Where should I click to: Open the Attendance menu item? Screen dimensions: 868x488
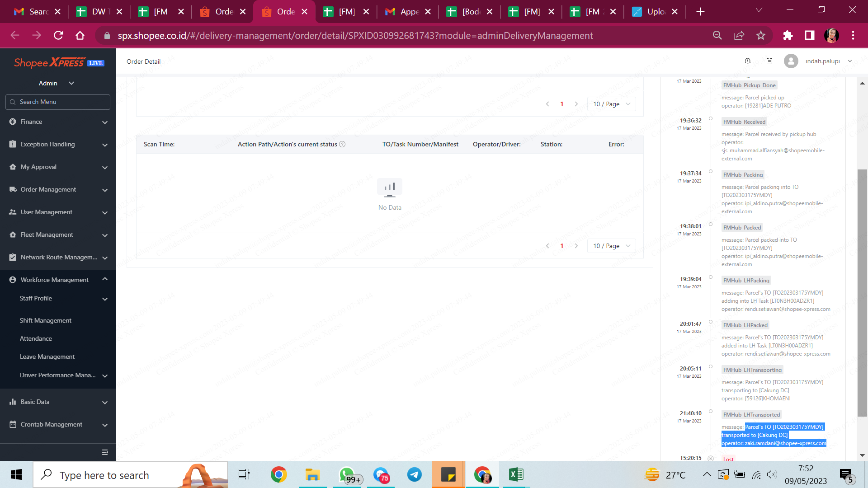click(x=36, y=338)
